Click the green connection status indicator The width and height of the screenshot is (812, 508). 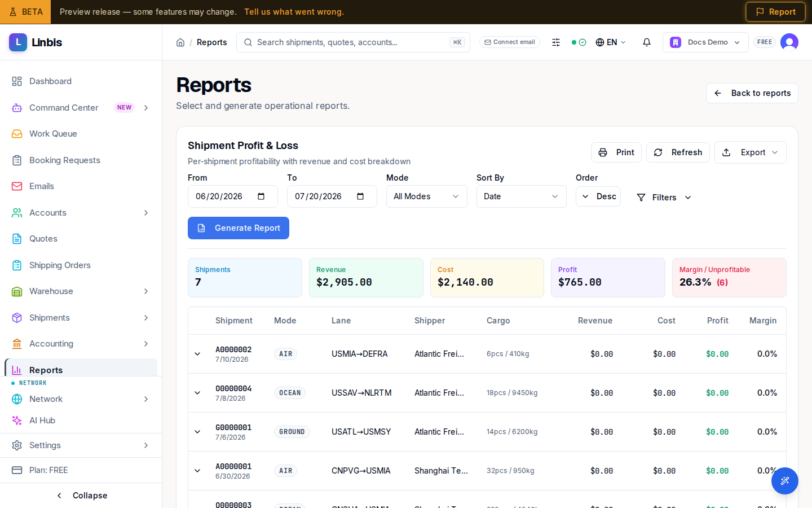(x=579, y=42)
